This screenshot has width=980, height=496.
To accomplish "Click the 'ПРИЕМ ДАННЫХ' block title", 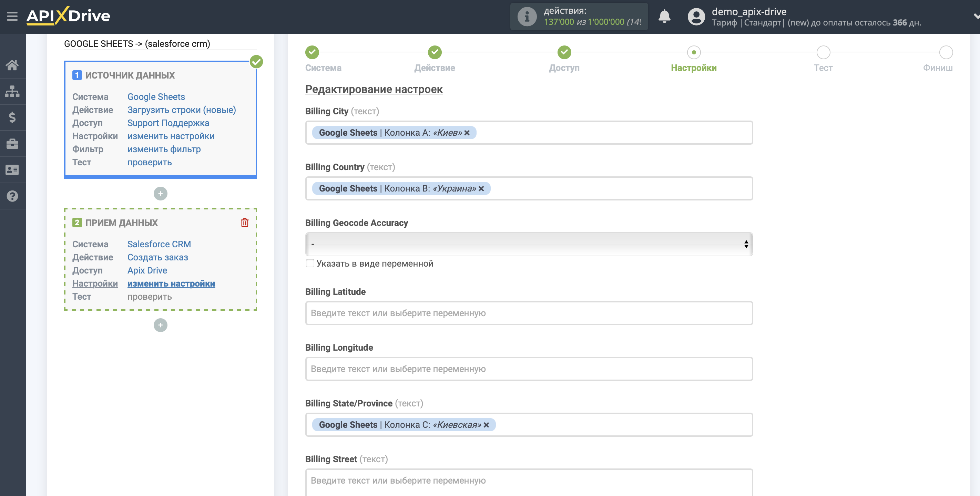I will tap(121, 223).
